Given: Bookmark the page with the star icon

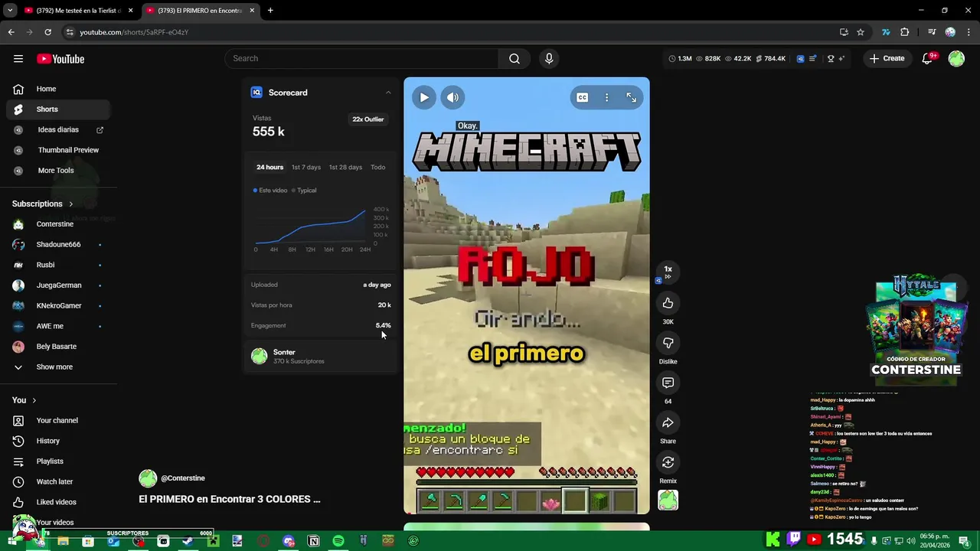Looking at the screenshot, I should click(x=861, y=32).
